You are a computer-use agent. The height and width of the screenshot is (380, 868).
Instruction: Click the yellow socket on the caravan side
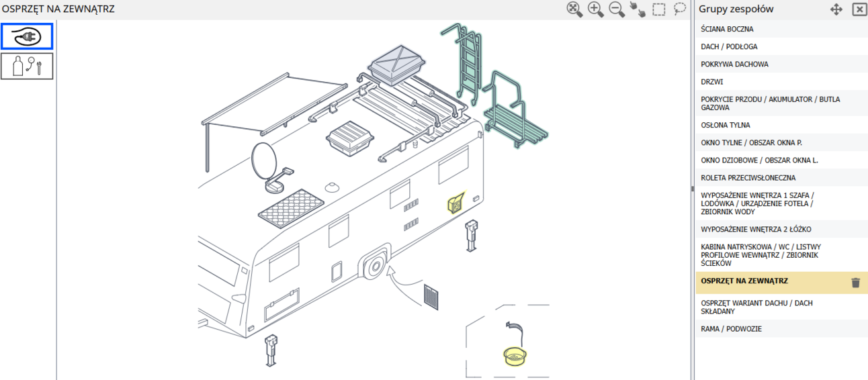[x=456, y=204]
